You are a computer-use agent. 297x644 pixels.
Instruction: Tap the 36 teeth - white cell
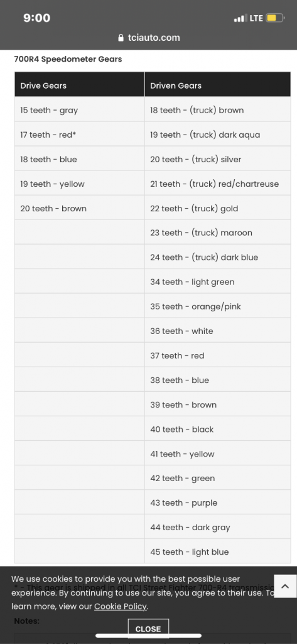[217, 331]
